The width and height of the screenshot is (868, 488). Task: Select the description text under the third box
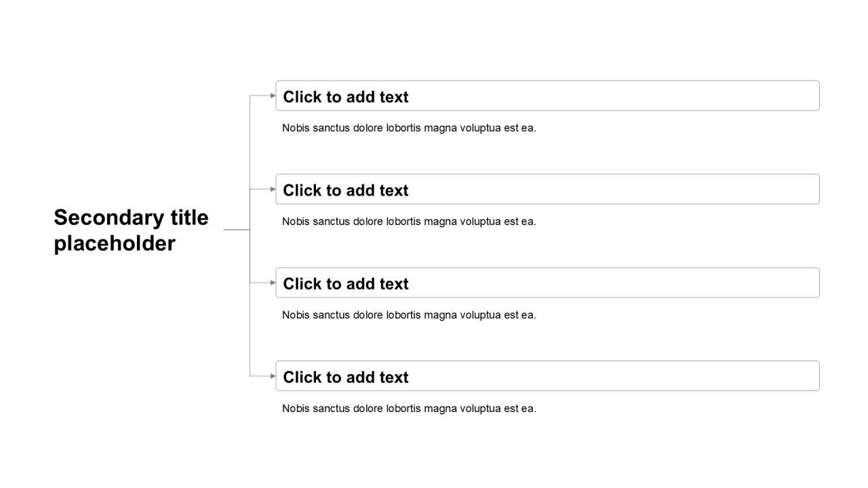[x=409, y=315]
